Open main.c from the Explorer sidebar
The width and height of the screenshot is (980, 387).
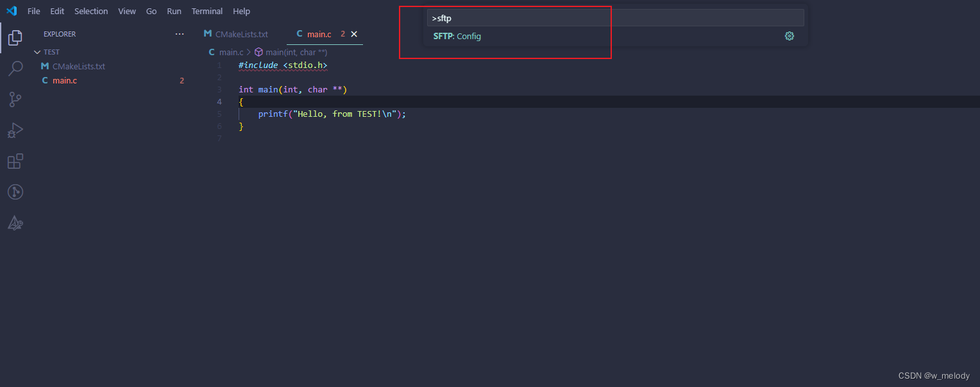(x=64, y=80)
